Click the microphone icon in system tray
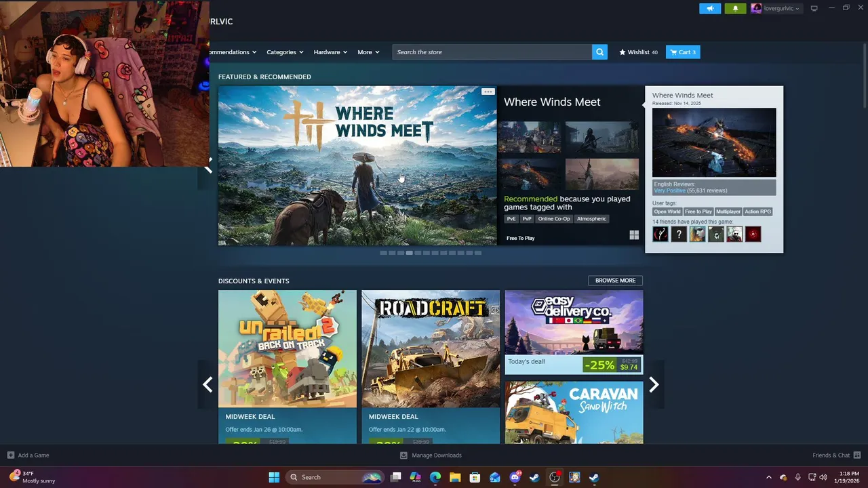The width and height of the screenshot is (868, 488). [797, 477]
